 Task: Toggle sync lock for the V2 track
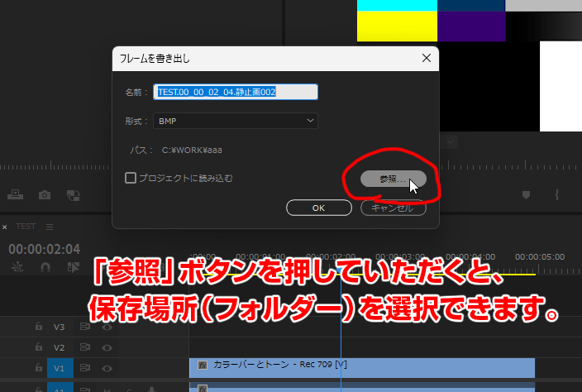[x=85, y=347]
